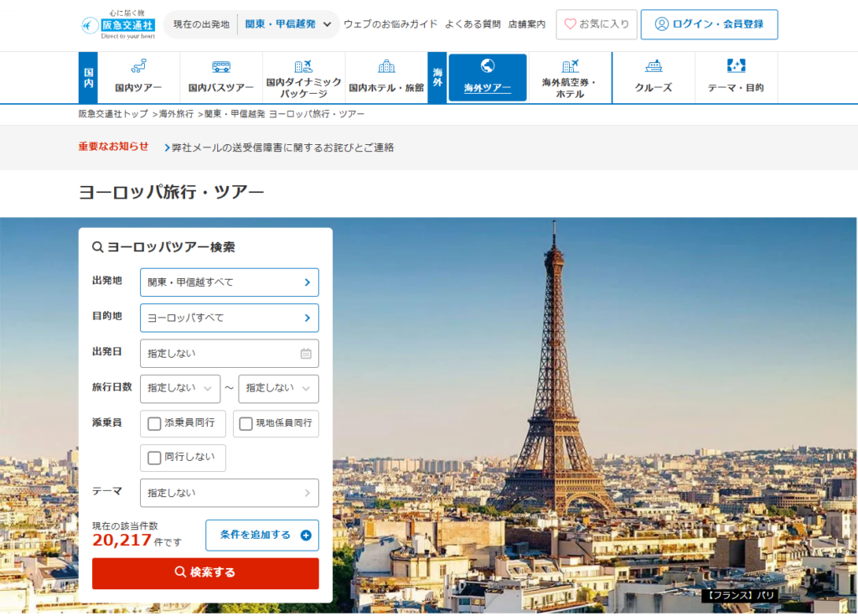858x616 pixels.
Task: Open the 目的地 ヨーロッパすべて field
Action: point(229,318)
